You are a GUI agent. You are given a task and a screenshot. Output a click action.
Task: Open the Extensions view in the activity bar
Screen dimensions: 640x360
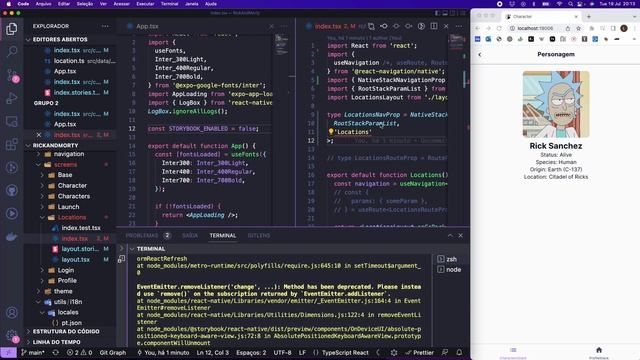coord(11,144)
